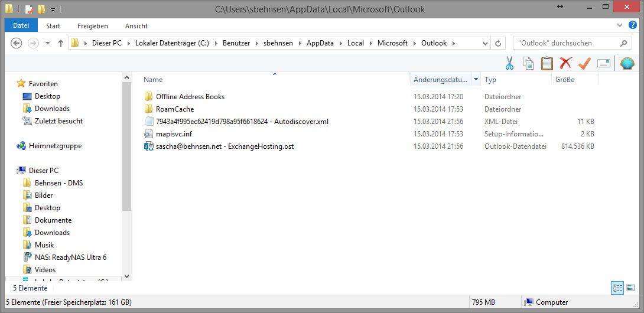The width and height of the screenshot is (644, 313).
Task: Open the Freigeben ribbon tab
Action: 93,26
